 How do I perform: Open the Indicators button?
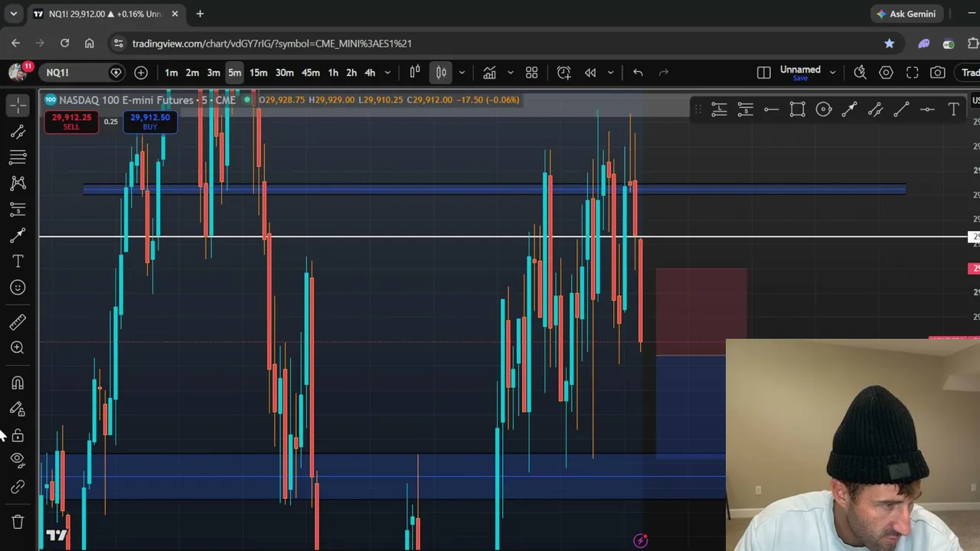click(489, 73)
